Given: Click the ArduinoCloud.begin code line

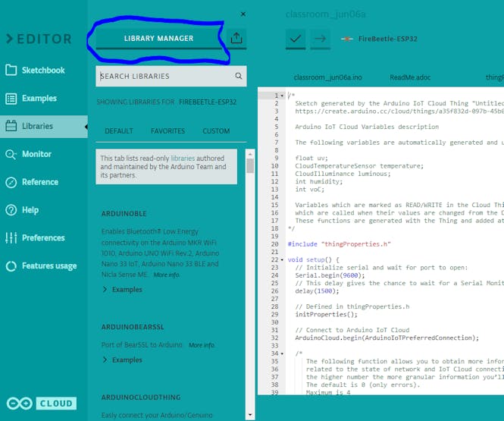Looking at the screenshot, I should tap(387, 338).
